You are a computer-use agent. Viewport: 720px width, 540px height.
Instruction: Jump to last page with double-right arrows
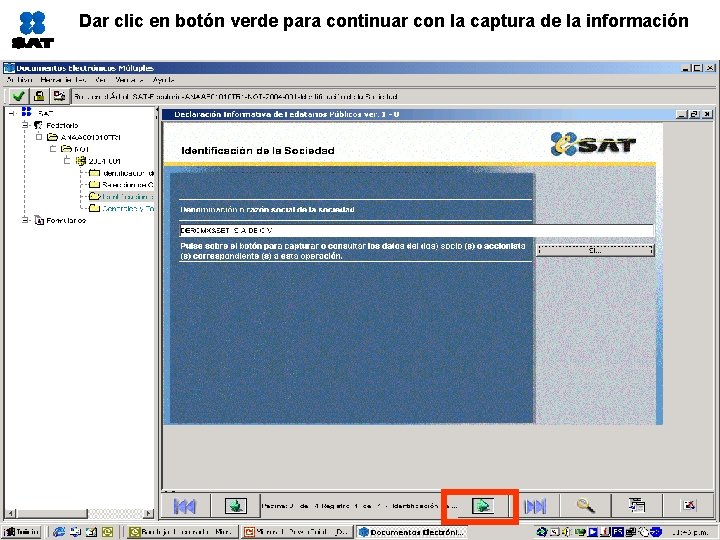534,506
